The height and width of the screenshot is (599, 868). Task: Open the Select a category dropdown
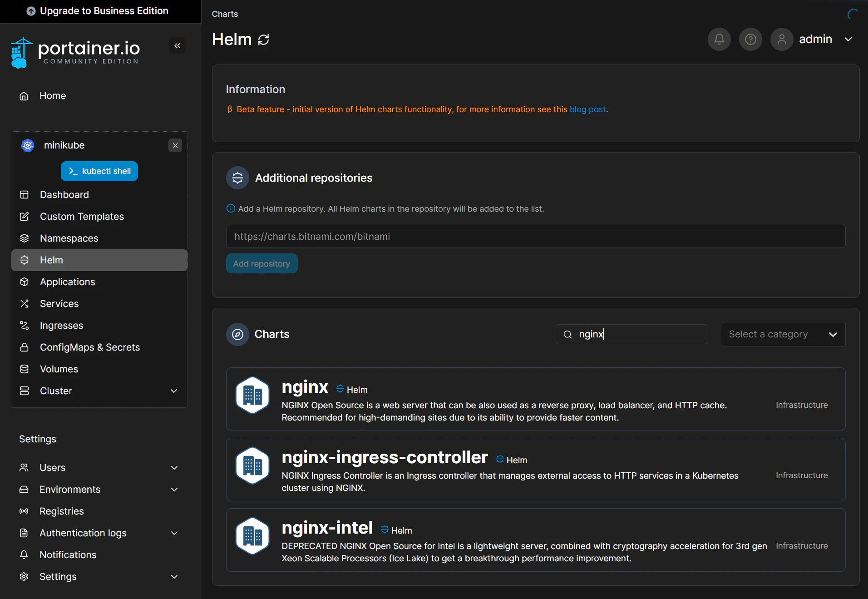pyautogui.click(x=784, y=335)
